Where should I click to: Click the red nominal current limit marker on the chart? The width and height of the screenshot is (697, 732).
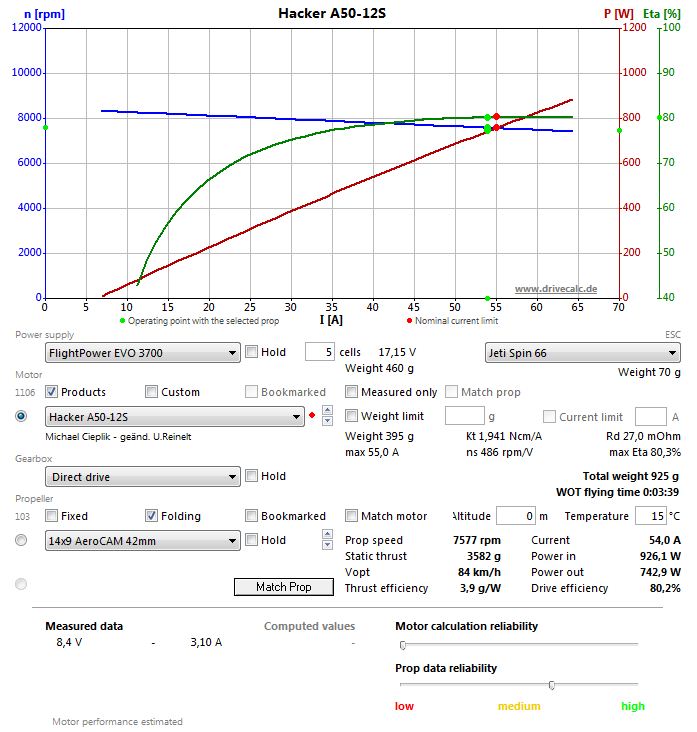pyautogui.click(x=496, y=117)
